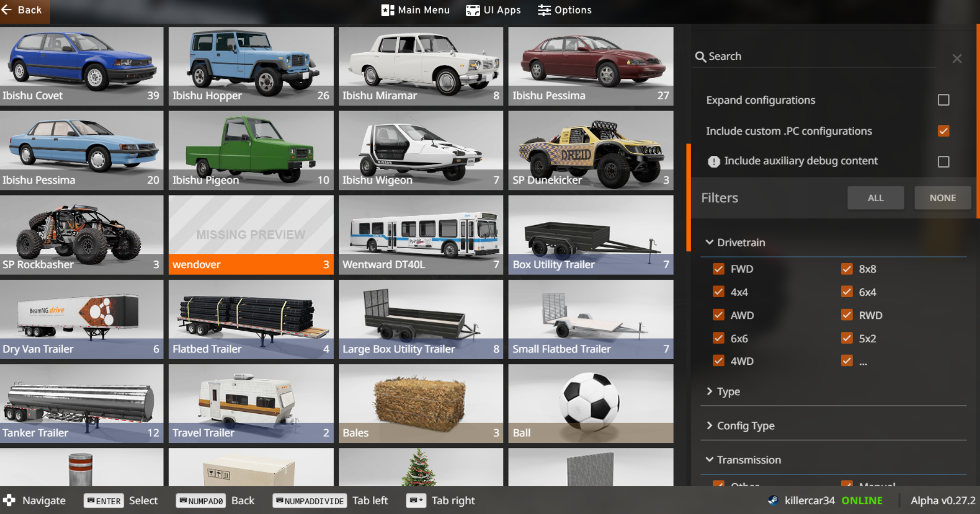Select the cardboard box prop tile
Image resolution: width=980 pixels, height=514 pixels.
pos(251,467)
